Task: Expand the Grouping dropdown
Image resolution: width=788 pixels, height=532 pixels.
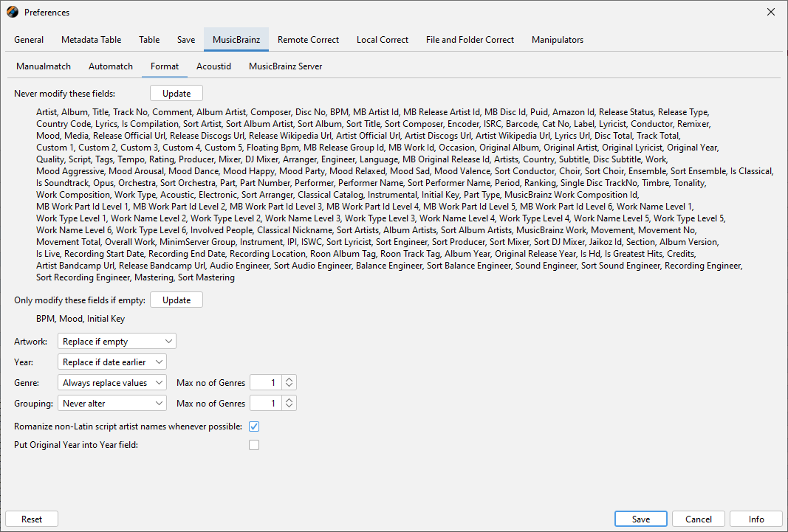Action: click(112, 404)
